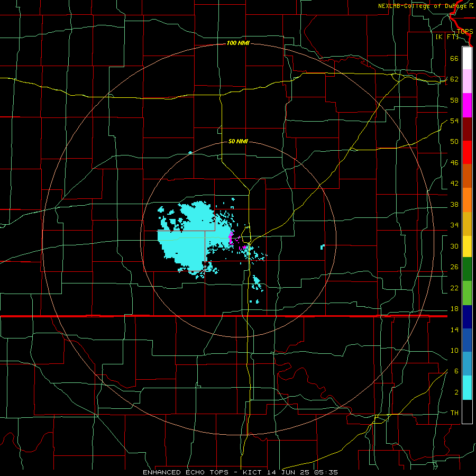
Task: Click the 10 legend value label
Action: tap(454, 351)
